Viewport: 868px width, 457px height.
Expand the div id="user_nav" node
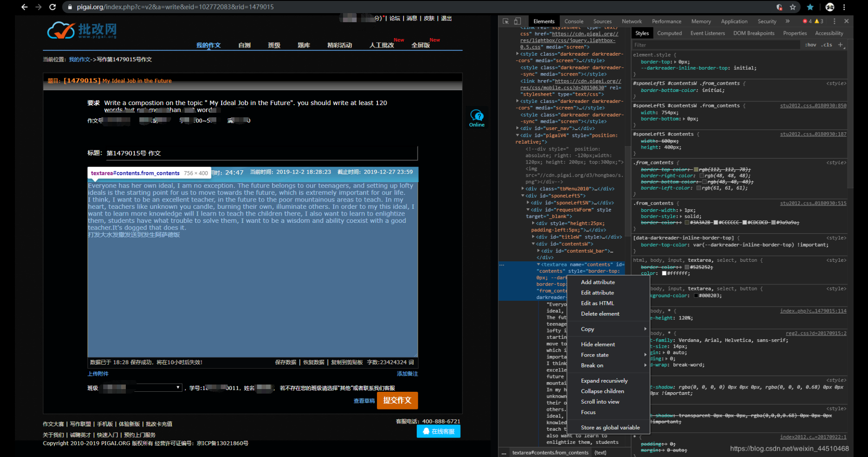(x=517, y=128)
